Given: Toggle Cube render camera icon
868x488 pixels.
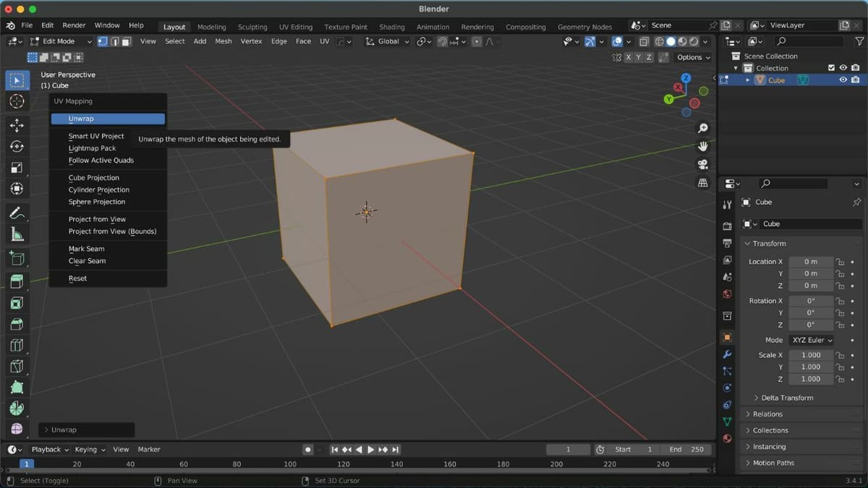Looking at the screenshot, I should click(x=855, y=80).
